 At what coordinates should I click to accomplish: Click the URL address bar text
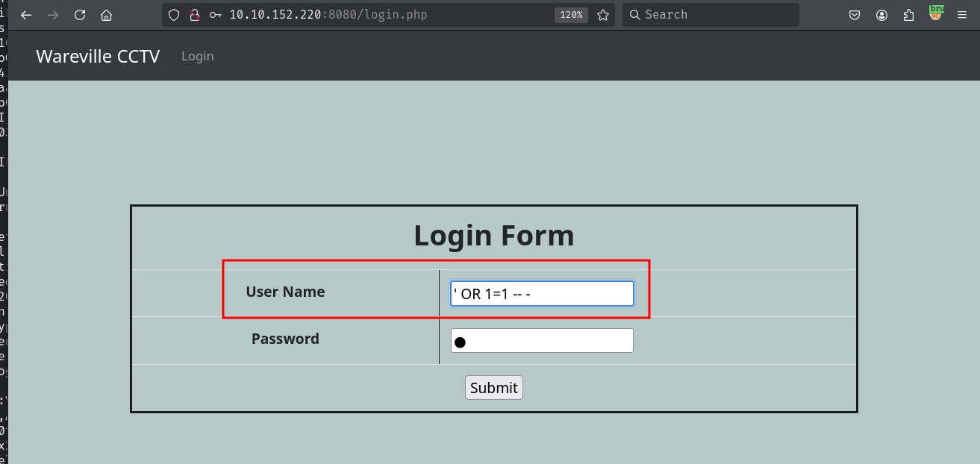point(328,15)
